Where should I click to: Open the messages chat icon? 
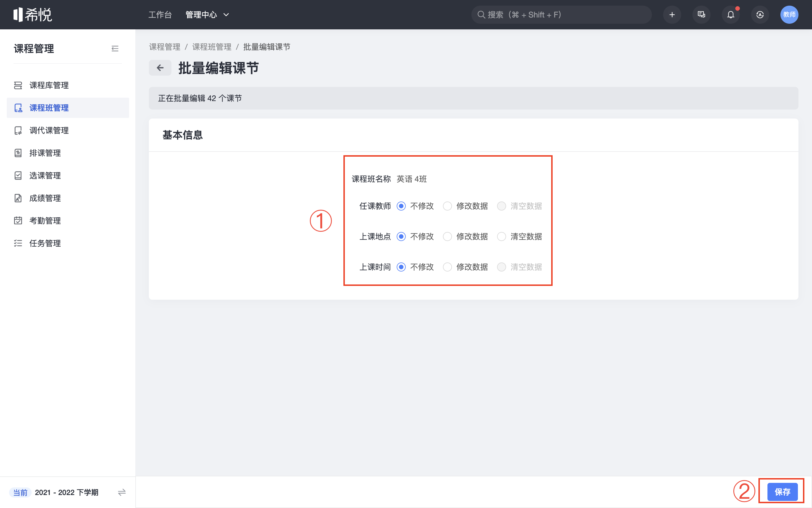click(701, 15)
